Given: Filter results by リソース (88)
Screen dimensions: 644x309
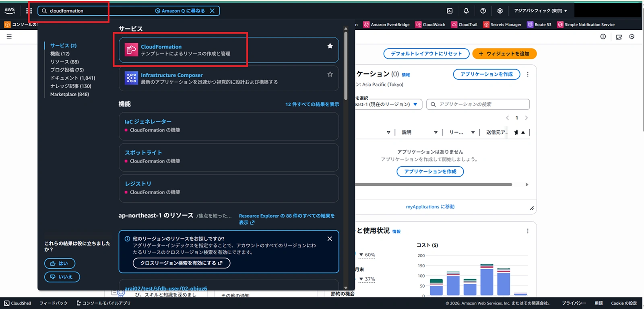Looking at the screenshot, I should (64, 62).
